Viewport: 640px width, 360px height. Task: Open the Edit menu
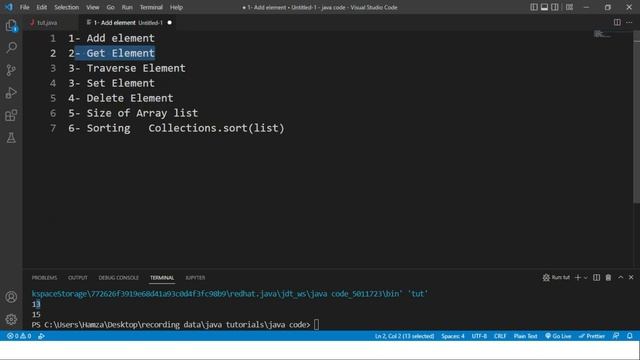pyautogui.click(x=42, y=7)
